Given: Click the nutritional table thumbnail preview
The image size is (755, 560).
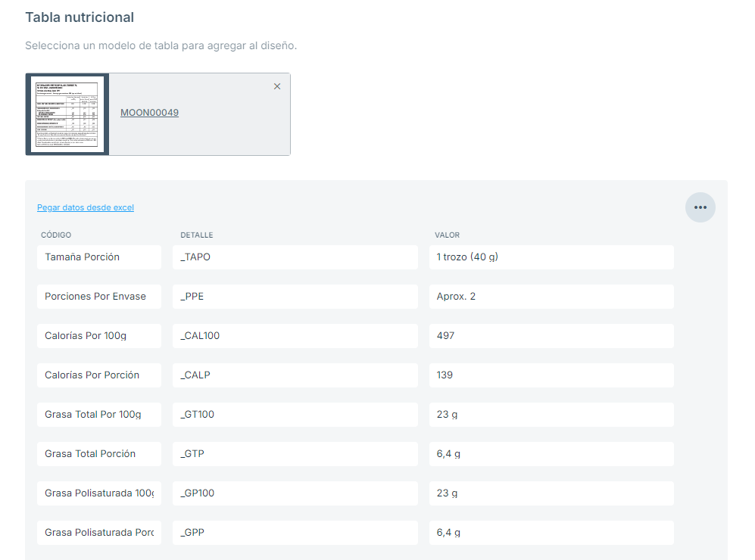Looking at the screenshot, I should coord(67,114).
